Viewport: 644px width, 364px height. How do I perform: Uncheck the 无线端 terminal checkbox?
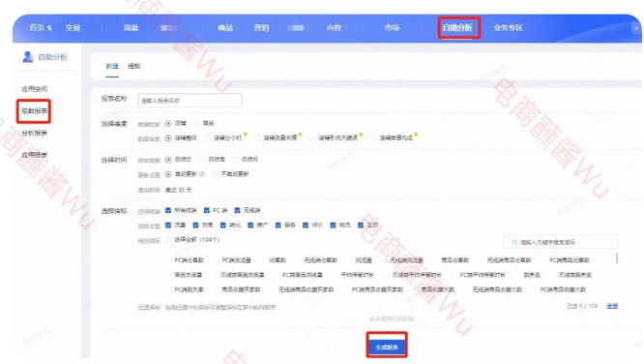click(237, 210)
